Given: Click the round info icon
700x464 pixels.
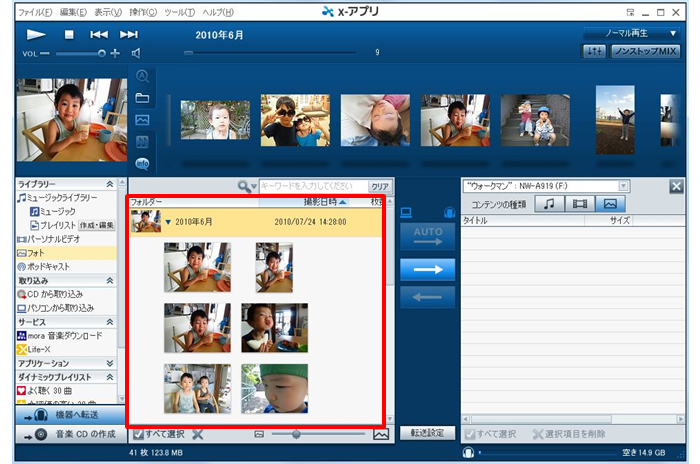Looking at the screenshot, I should (142, 163).
